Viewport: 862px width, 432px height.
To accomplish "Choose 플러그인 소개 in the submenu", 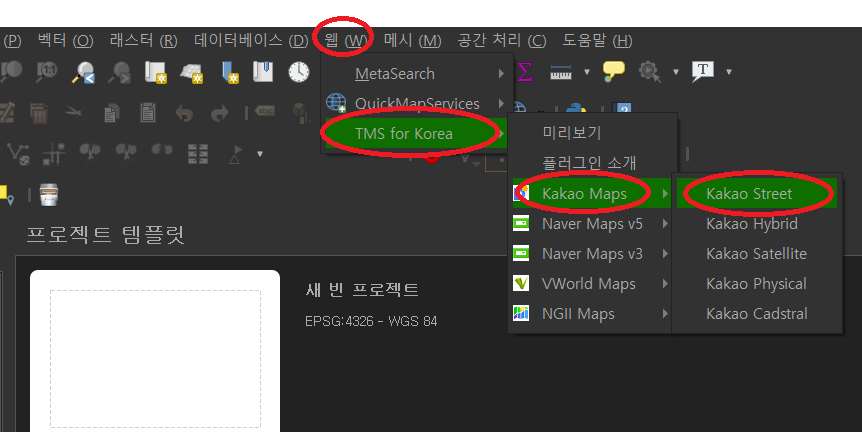I will [593, 163].
